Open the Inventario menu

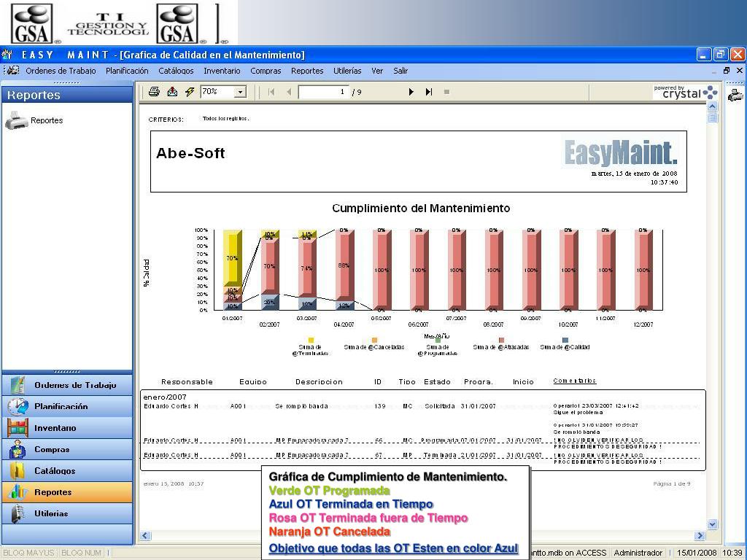(x=222, y=71)
